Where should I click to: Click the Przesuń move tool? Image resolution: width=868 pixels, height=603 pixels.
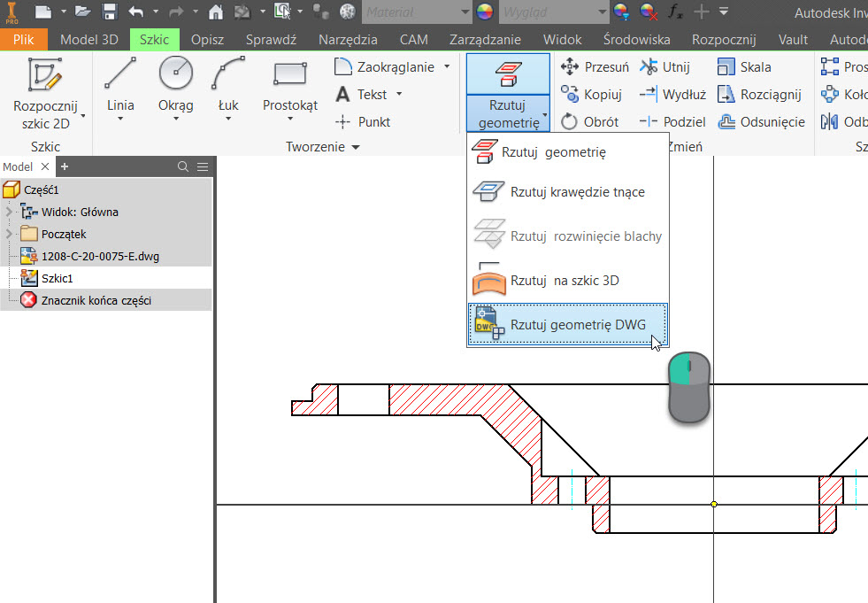(595, 67)
